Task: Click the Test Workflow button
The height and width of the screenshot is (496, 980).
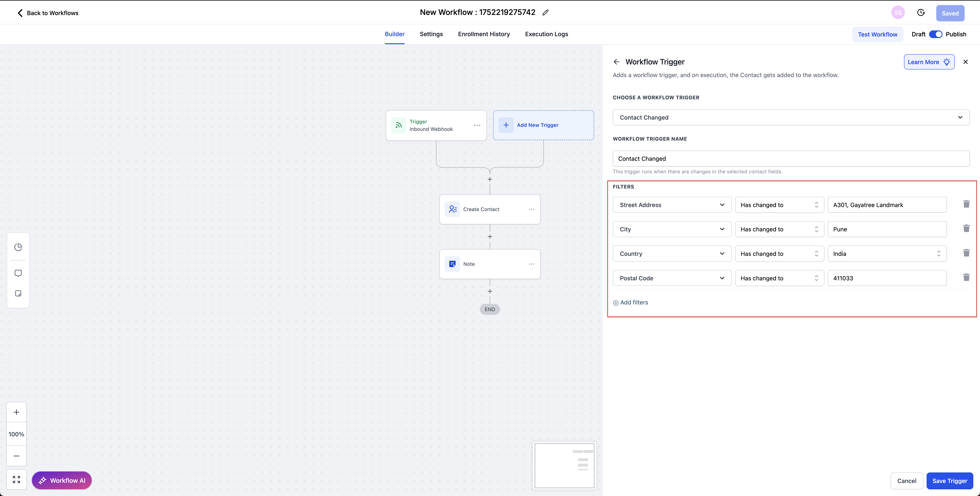Action: (x=877, y=34)
